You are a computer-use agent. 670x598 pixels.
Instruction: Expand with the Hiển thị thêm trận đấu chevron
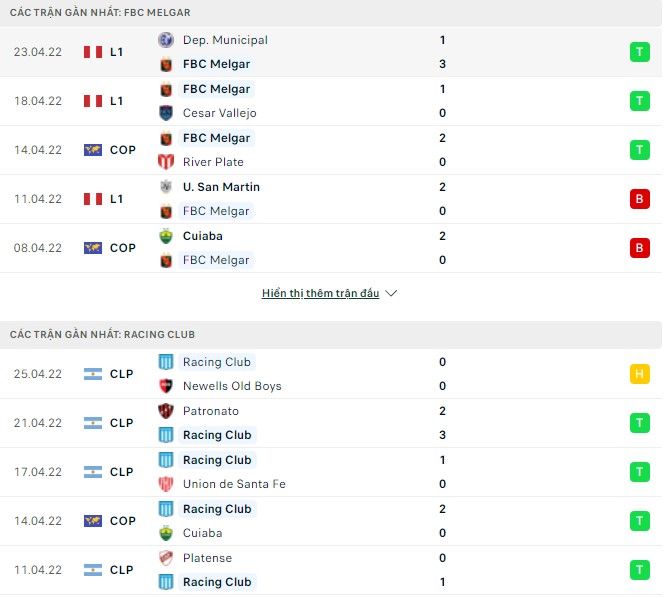[x=391, y=293]
